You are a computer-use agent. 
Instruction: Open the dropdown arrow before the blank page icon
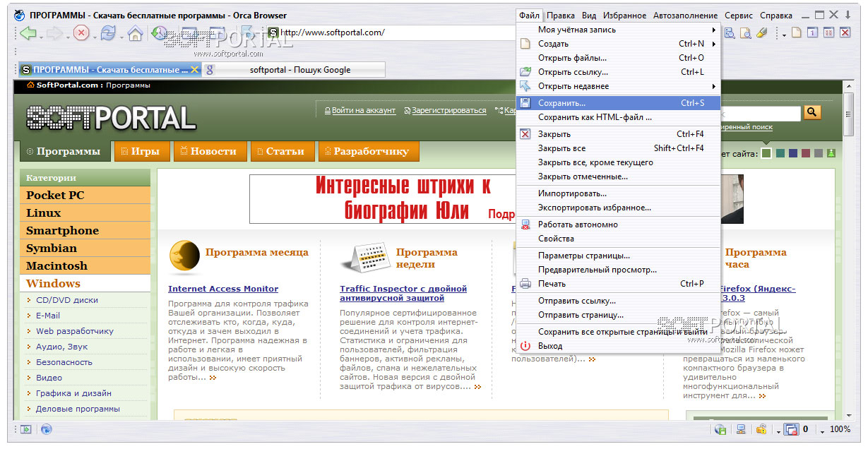(x=784, y=35)
